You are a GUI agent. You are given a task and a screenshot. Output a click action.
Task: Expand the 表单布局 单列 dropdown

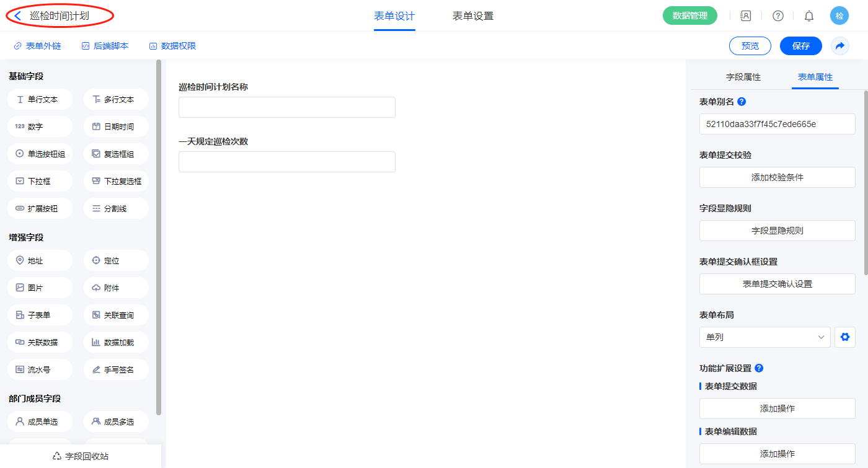click(x=764, y=337)
